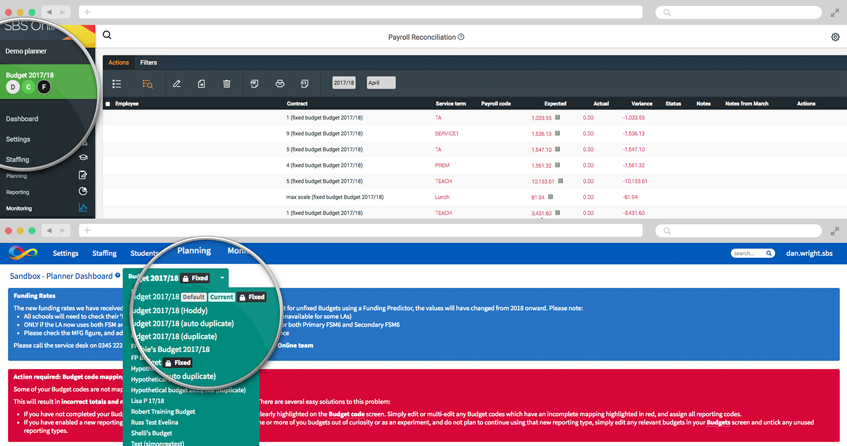Switch to the Actions tab
The image size is (847, 446).
[118, 63]
